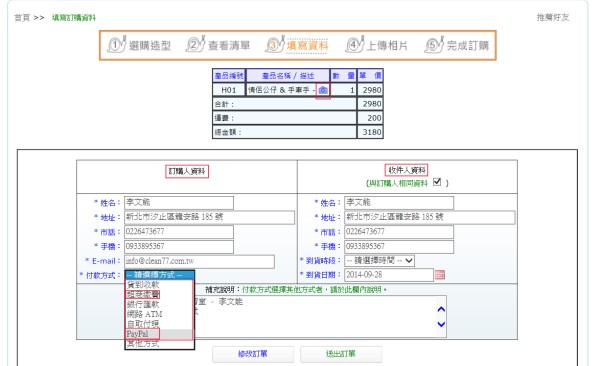The height and width of the screenshot is (366, 600).
Task: Click the 填寫訂購資料 breadcrumb link
Action: pyautogui.click(x=74, y=18)
